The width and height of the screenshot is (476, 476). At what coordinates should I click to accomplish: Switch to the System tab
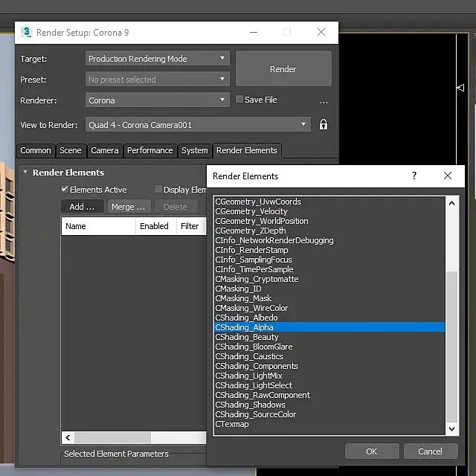195,150
